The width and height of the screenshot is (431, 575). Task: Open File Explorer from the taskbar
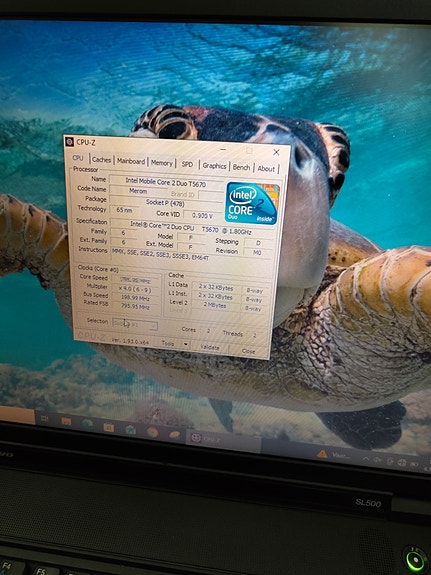(66, 421)
